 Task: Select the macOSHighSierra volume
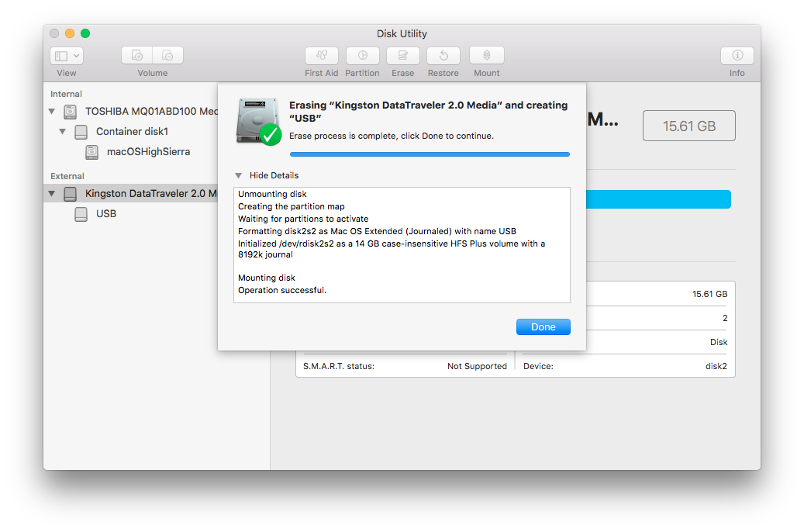131,152
